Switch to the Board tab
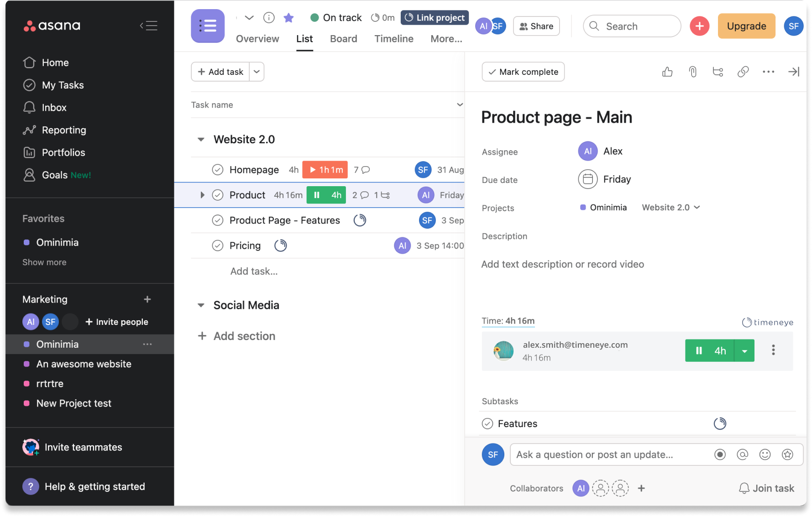Screen dimensions: 812x517 point(343,39)
